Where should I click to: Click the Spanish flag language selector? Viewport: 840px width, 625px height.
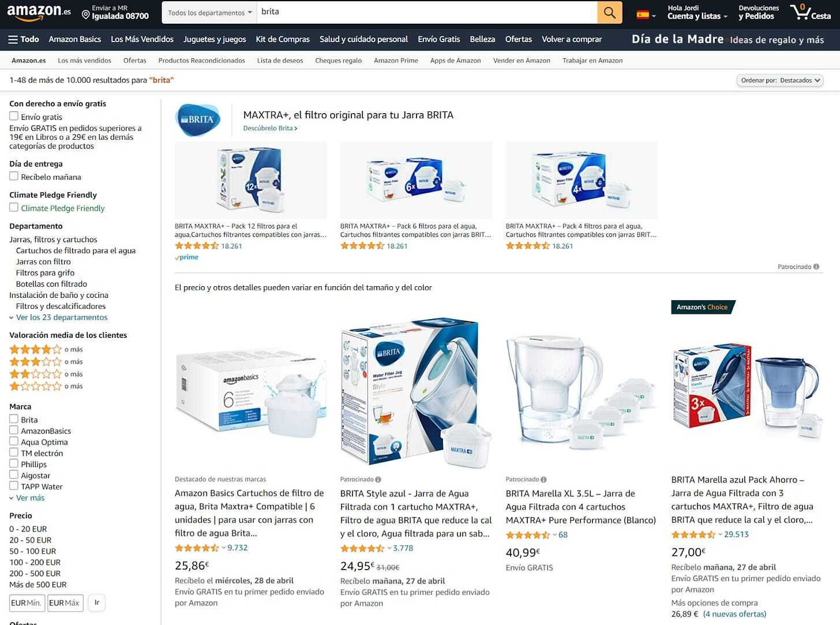(646, 14)
